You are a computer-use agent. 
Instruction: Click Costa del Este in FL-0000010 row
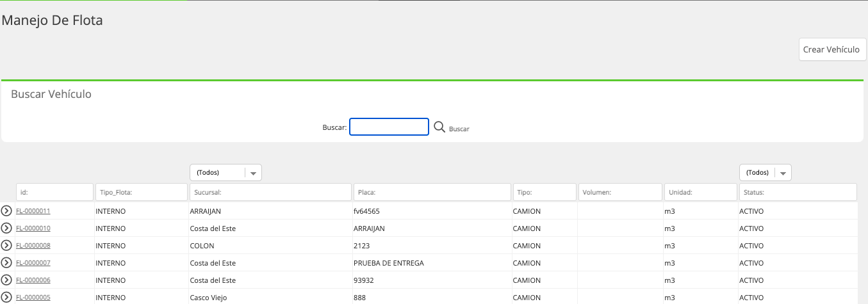pyautogui.click(x=213, y=228)
